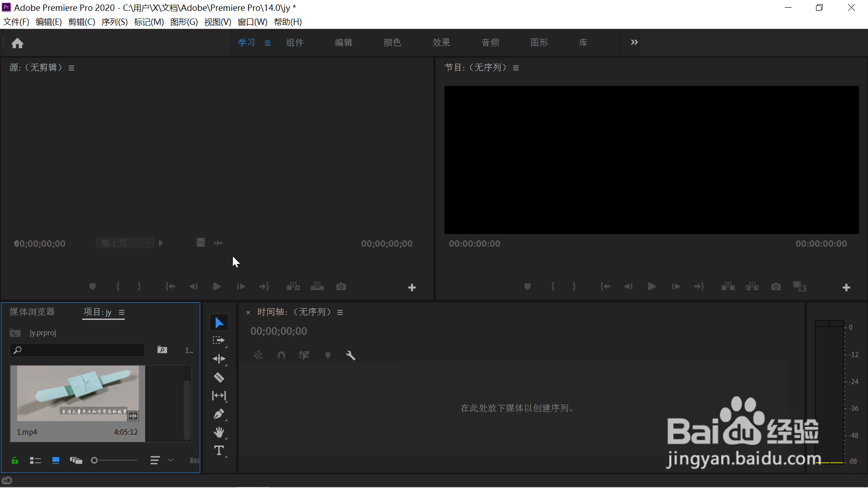Open timeline display settings wrench
The image size is (868, 488).
click(350, 356)
